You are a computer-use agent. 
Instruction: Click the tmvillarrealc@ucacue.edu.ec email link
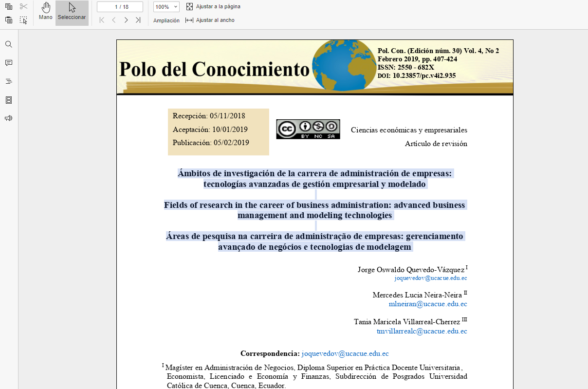pos(422,331)
